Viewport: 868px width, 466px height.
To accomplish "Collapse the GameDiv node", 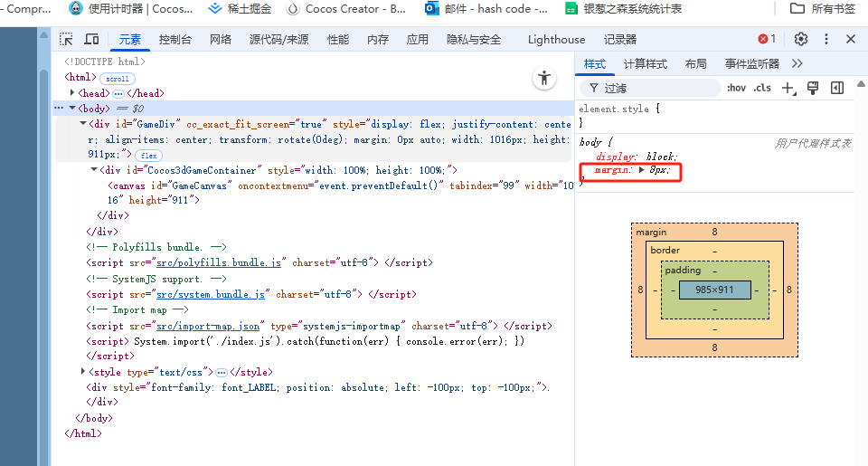I will click(x=83, y=124).
